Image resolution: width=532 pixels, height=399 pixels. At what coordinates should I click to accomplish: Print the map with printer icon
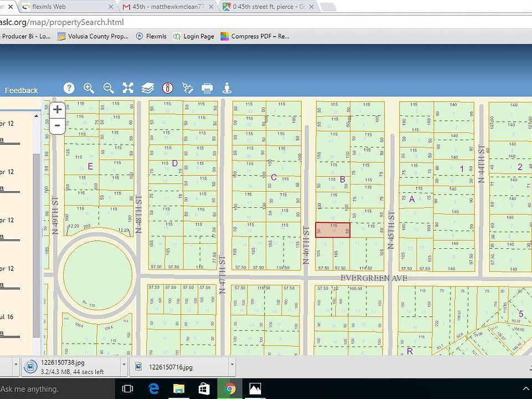(x=207, y=88)
